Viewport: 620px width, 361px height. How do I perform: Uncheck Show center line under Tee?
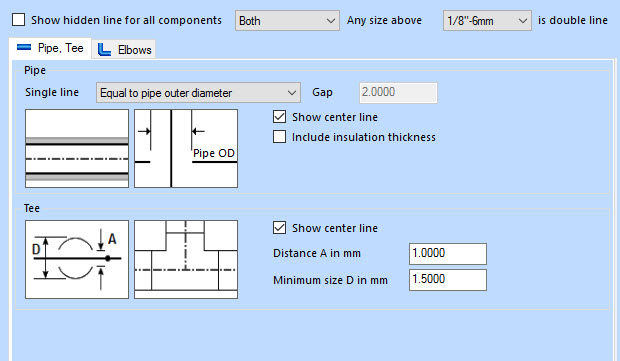pyautogui.click(x=280, y=228)
